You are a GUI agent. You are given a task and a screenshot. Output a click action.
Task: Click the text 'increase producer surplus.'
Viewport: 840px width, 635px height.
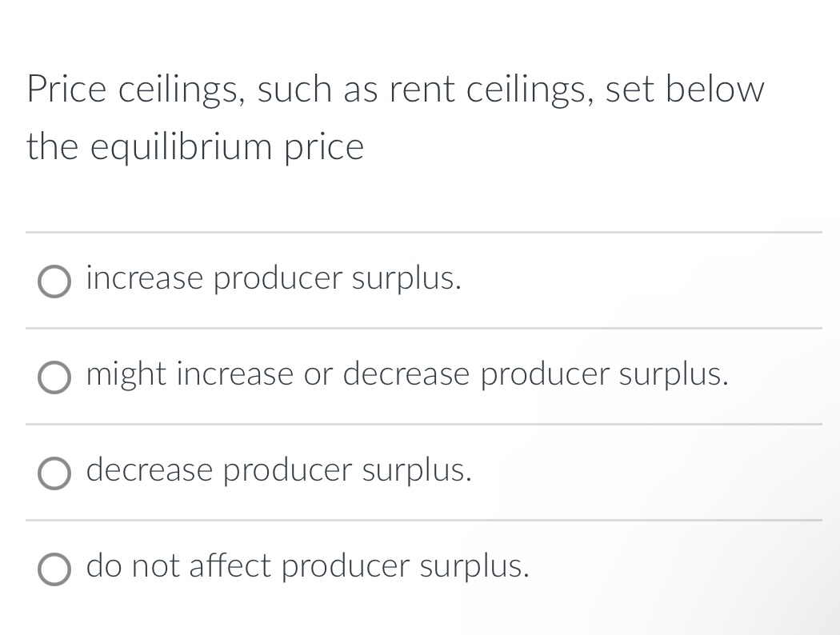274,279
